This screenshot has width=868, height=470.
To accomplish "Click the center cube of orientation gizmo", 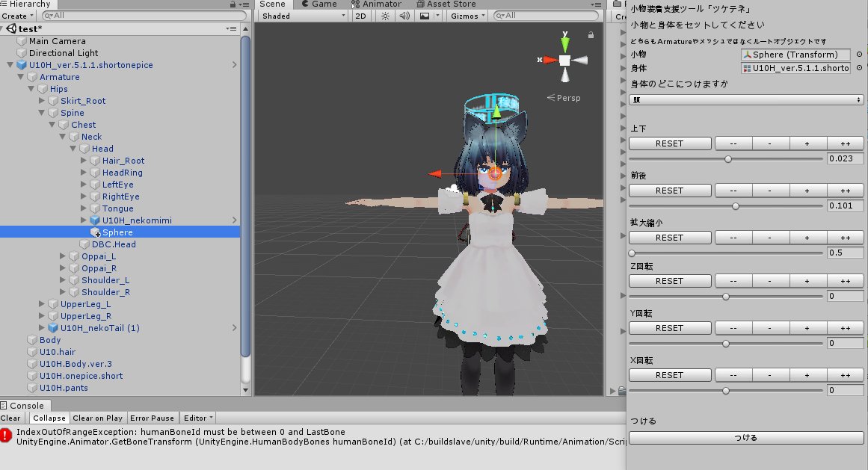I will [564, 61].
